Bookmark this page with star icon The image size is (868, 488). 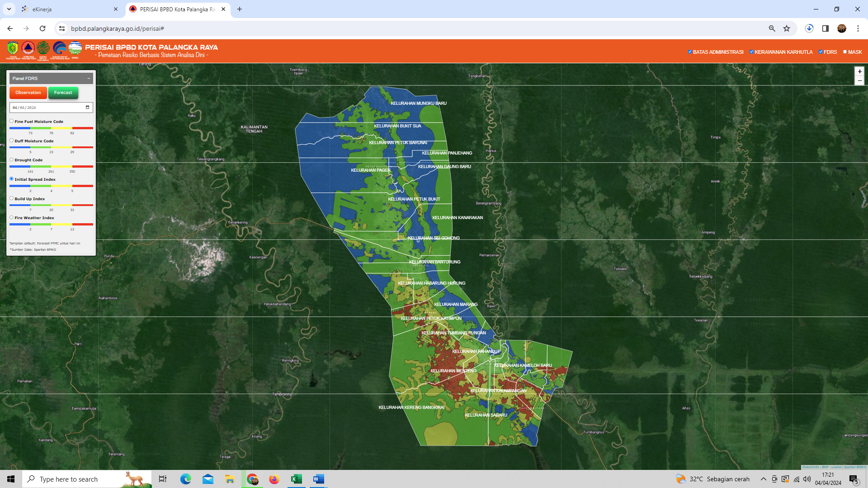(x=787, y=28)
